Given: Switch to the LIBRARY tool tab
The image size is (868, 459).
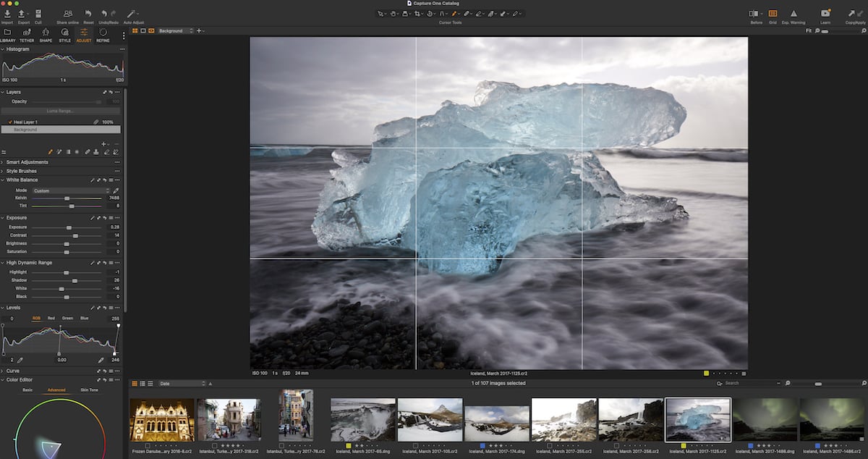Looking at the screenshot, I should tap(8, 32).
